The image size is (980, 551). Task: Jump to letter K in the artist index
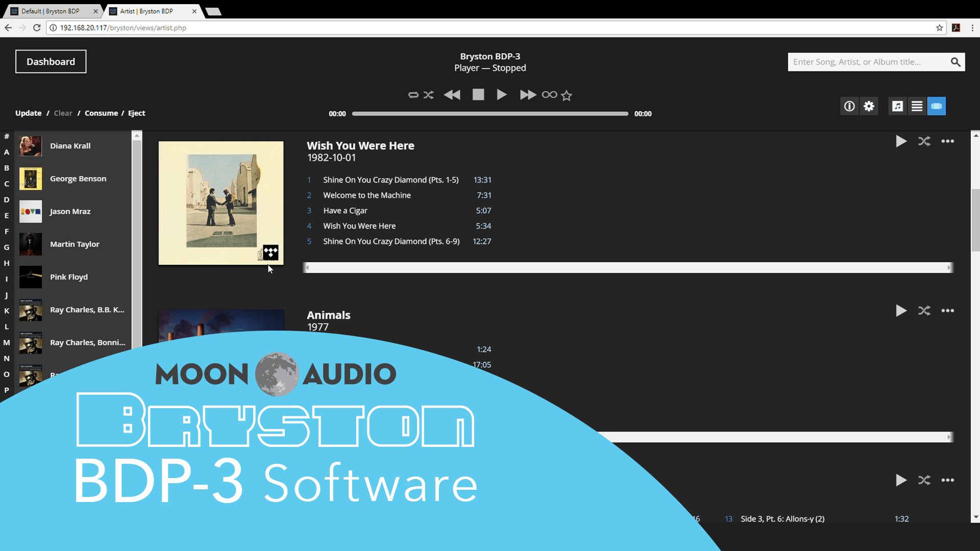(7, 311)
